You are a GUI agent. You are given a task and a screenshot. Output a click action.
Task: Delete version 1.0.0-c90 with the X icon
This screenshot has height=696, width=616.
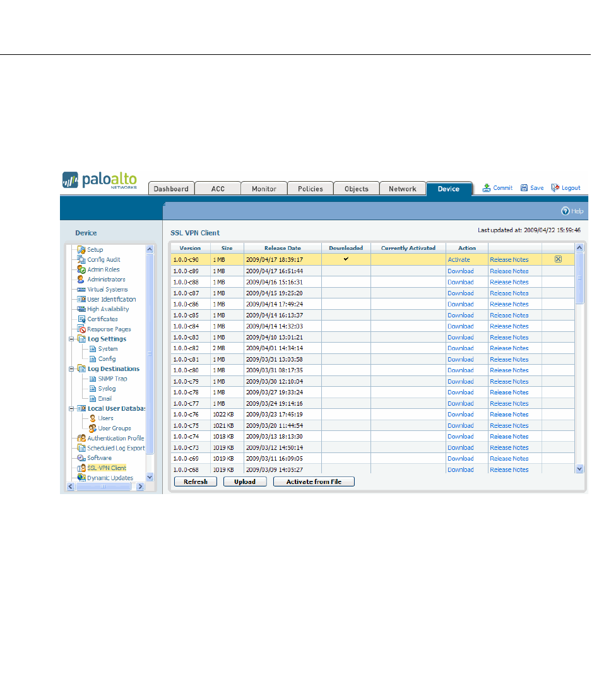[559, 259]
